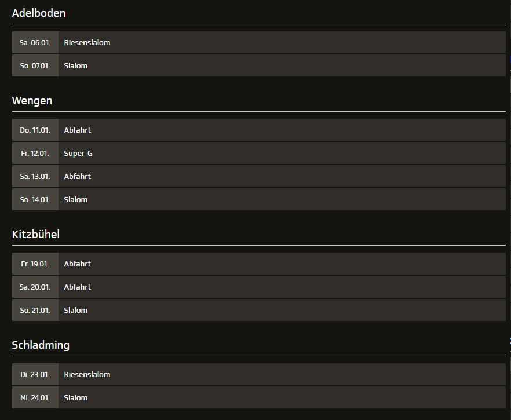The width and height of the screenshot is (511, 420).
Task: Click the Adelboden section heading
Action: (x=38, y=13)
